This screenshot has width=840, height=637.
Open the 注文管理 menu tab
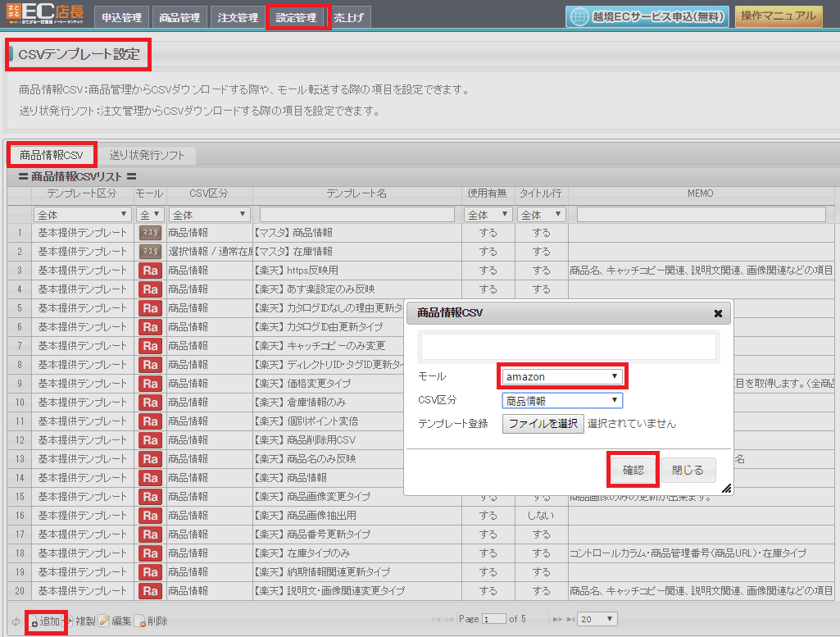click(x=237, y=17)
